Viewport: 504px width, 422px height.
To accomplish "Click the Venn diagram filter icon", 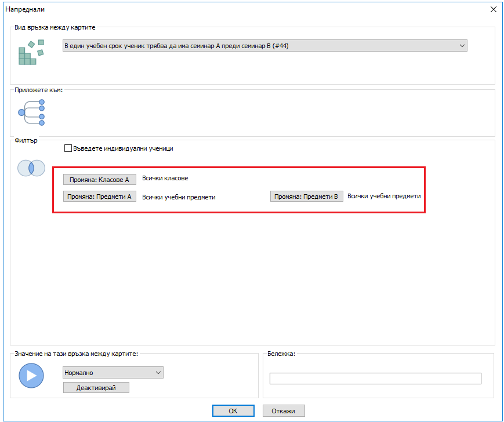I will (31, 168).
